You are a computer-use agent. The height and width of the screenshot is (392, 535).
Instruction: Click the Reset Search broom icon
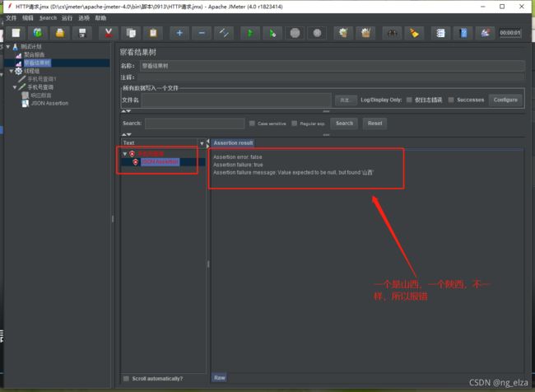[414, 33]
